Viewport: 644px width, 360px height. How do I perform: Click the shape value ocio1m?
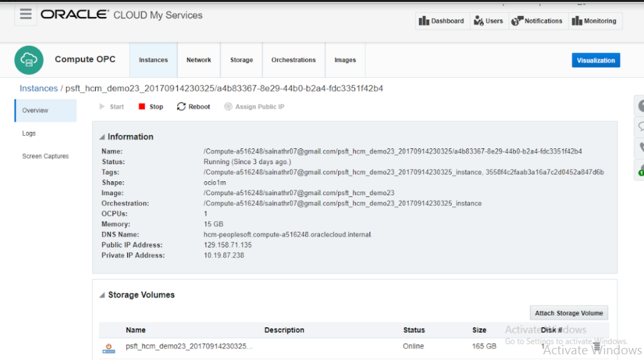[x=214, y=183]
